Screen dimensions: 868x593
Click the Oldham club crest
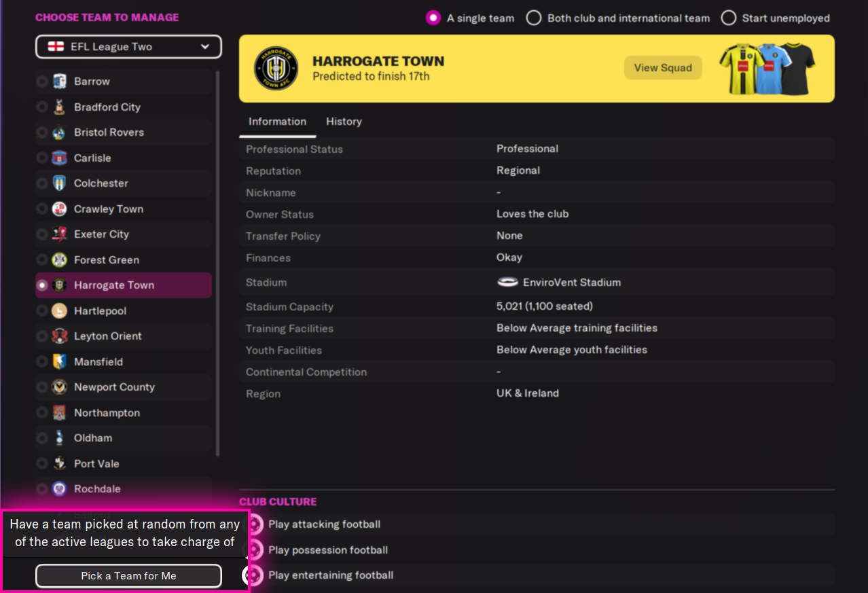point(60,438)
